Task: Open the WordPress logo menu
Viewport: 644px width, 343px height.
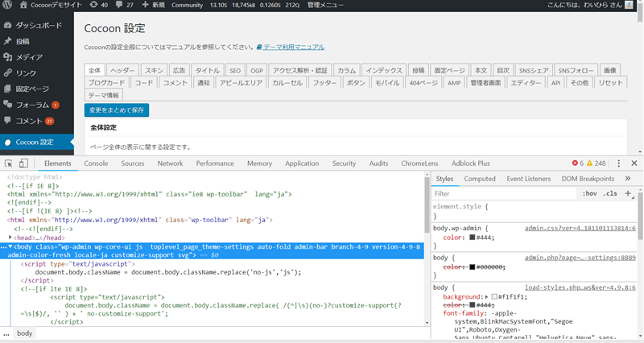Action: (x=7, y=5)
